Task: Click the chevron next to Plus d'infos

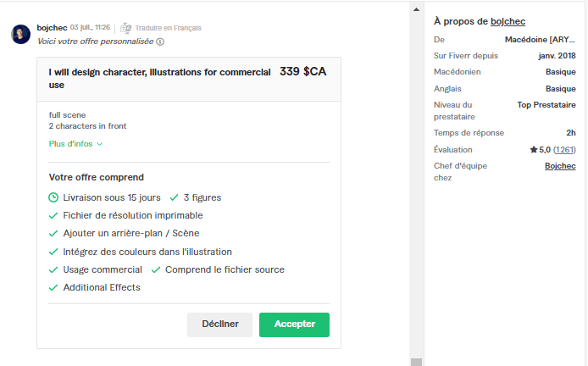Action: tap(100, 144)
